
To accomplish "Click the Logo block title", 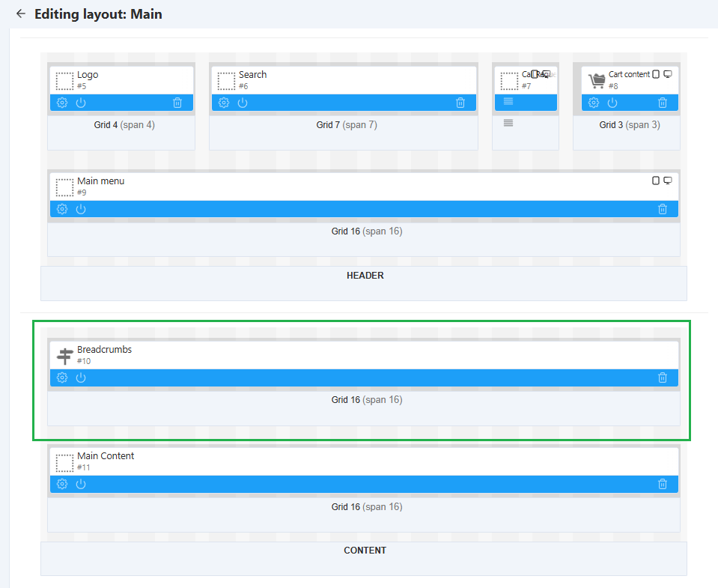I will (x=88, y=75).
